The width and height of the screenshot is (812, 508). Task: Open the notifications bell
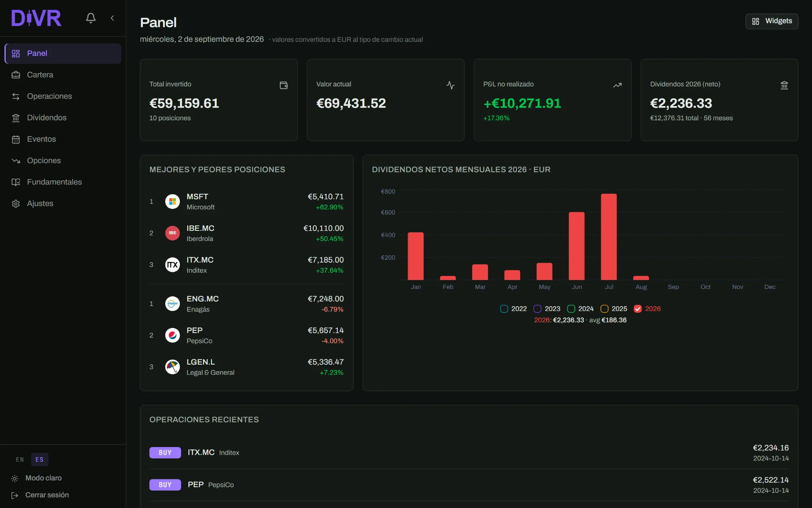pos(91,18)
